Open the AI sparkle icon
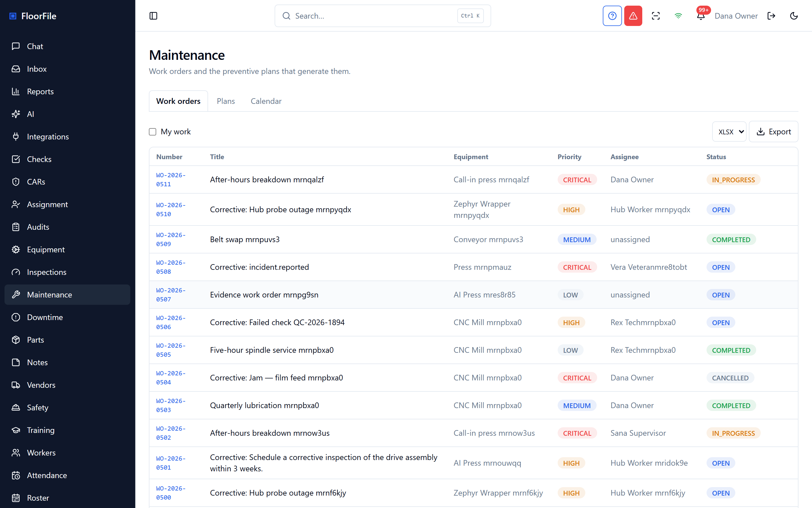The width and height of the screenshot is (812, 508). click(16, 114)
